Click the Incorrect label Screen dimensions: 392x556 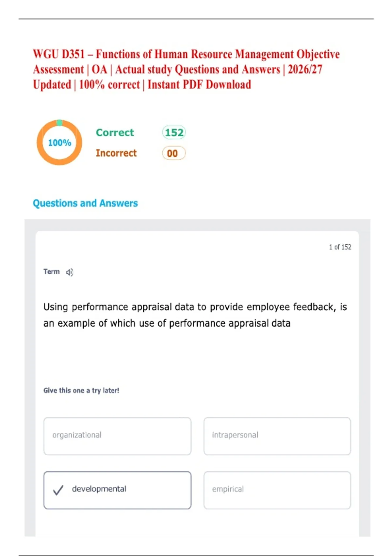tap(116, 153)
